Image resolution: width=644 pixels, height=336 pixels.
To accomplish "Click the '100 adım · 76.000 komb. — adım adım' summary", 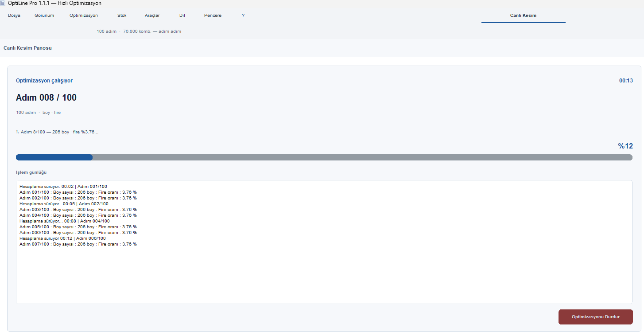I will pyautogui.click(x=139, y=31).
